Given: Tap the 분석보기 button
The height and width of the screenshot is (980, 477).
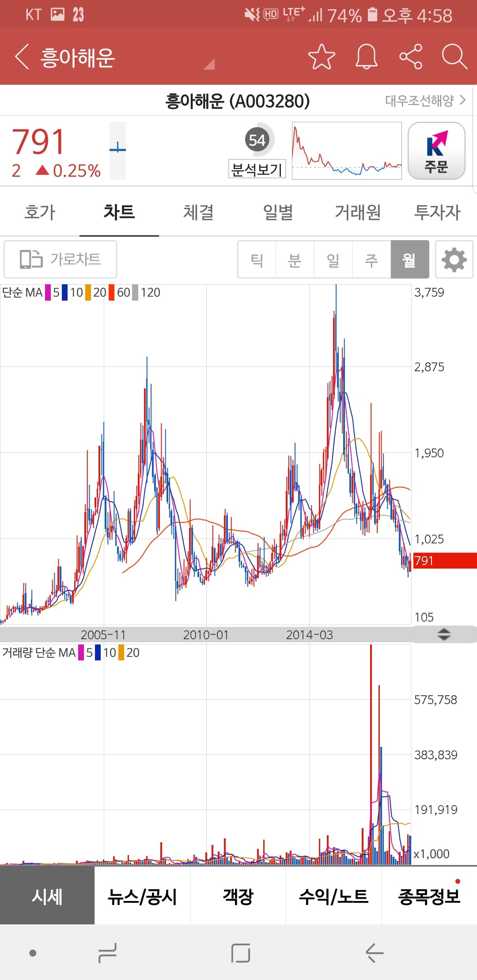Looking at the screenshot, I should coord(257,169).
